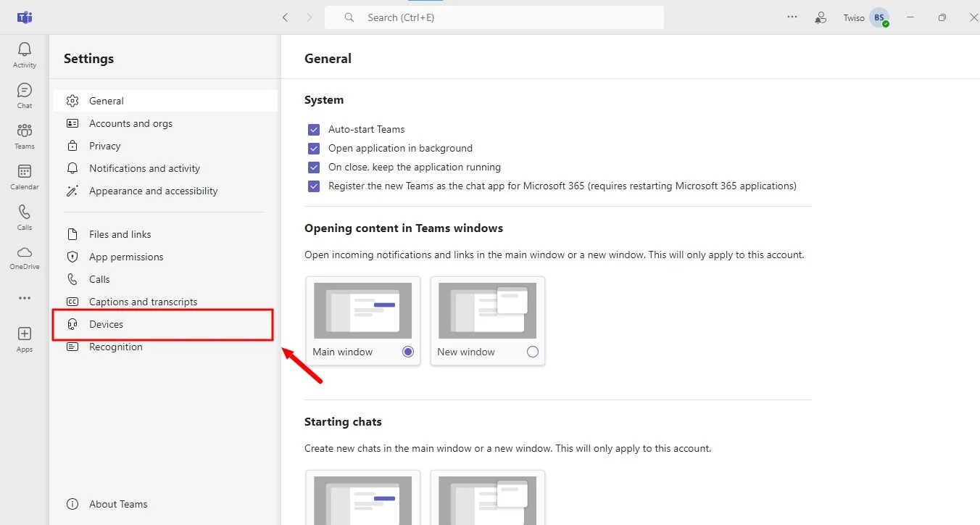Open Appearance and accessibility settings

click(x=165, y=191)
